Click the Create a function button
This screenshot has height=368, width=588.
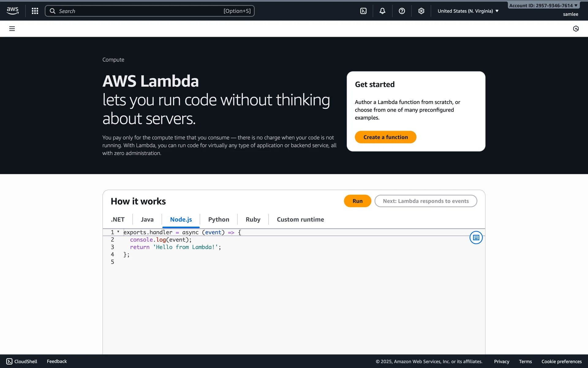coord(385,137)
